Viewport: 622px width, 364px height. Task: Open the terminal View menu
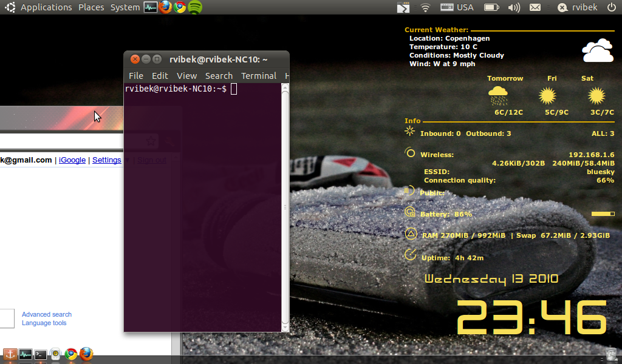[x=186, y=76]
